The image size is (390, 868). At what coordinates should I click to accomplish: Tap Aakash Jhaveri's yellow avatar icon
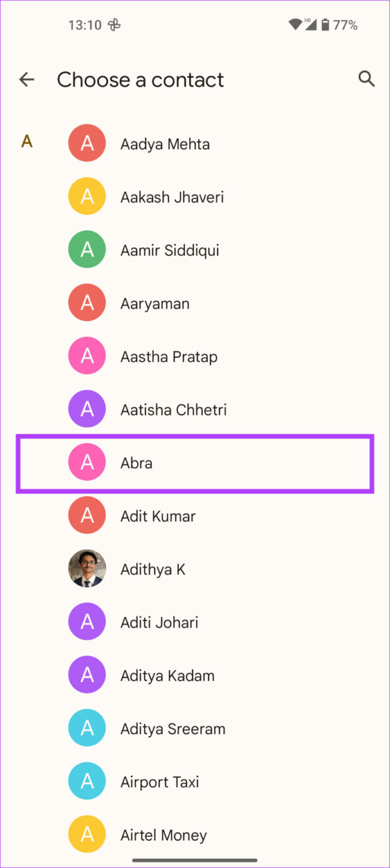pyautogui.click(x=87, y=197)
